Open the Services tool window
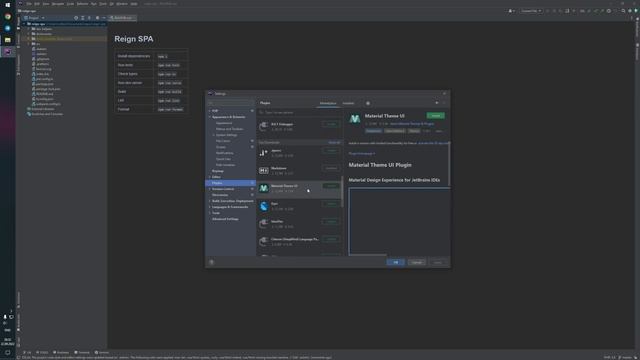Image resolution: width=640 pixels, height=360 pixels. tap(102, 353)
